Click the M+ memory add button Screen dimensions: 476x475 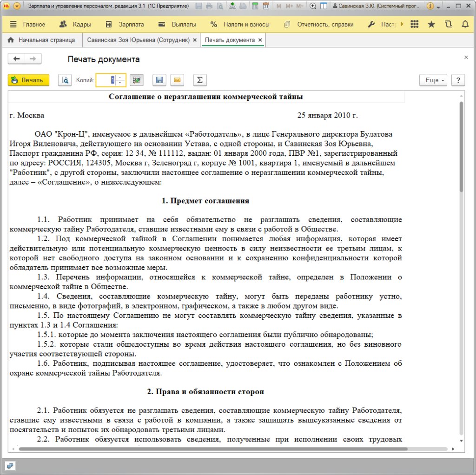coord(289,6)
